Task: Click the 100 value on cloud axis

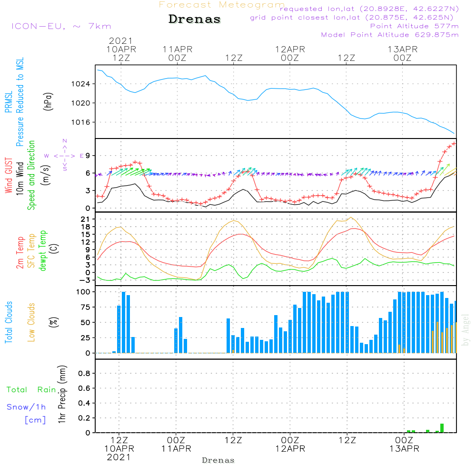Action: pyautogui.click(x=83, y=292)
